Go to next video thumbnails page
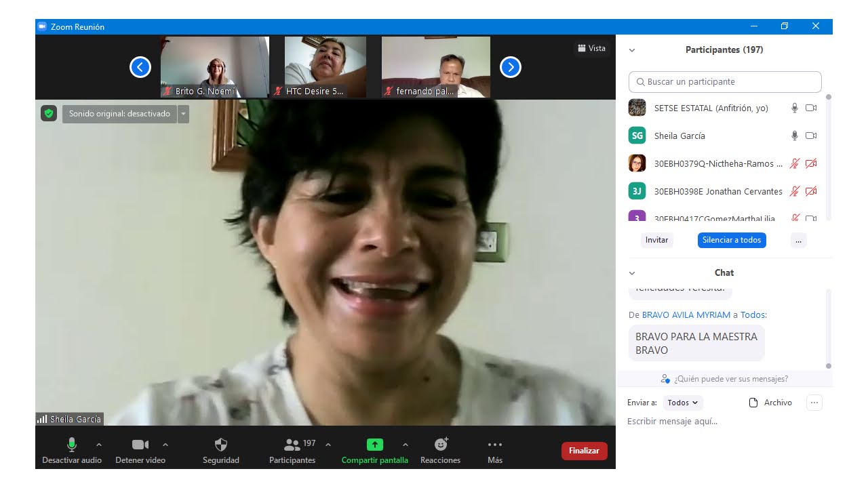The image size is (868, 488). (511, 67)
